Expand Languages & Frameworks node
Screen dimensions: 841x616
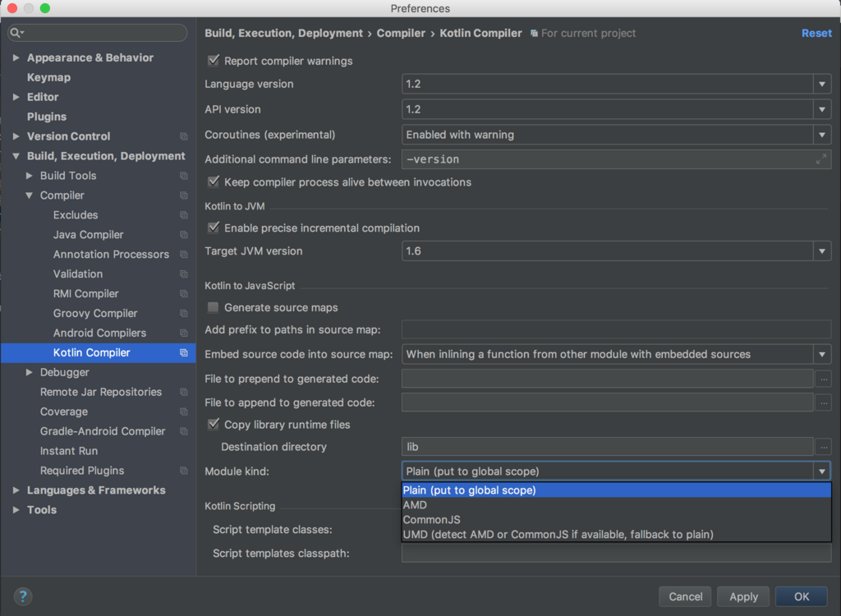[x=16, y=490]
